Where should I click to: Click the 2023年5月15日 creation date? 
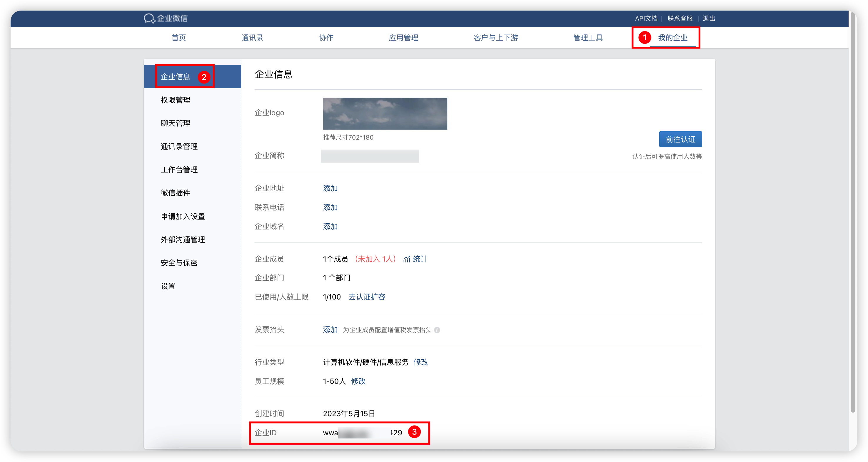pyautogui.click(x=349, y=414)
